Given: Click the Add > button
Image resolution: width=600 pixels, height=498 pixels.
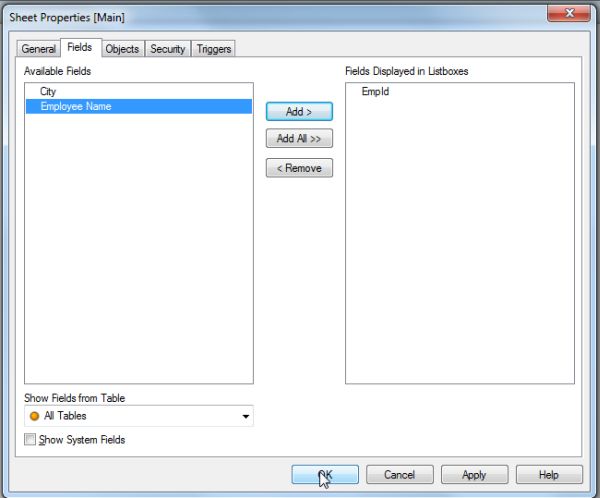Looking at the screenshot, I should click(299, 111).
